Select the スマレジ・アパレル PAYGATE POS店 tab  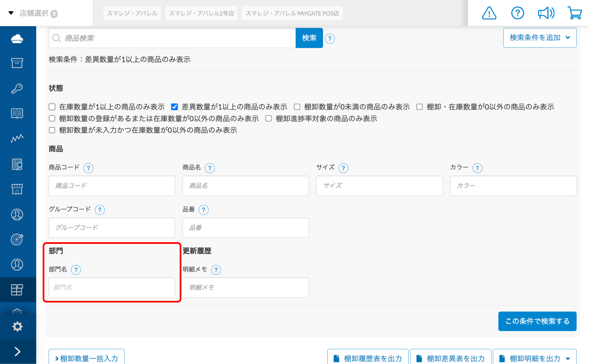click(x=292, y=13)
